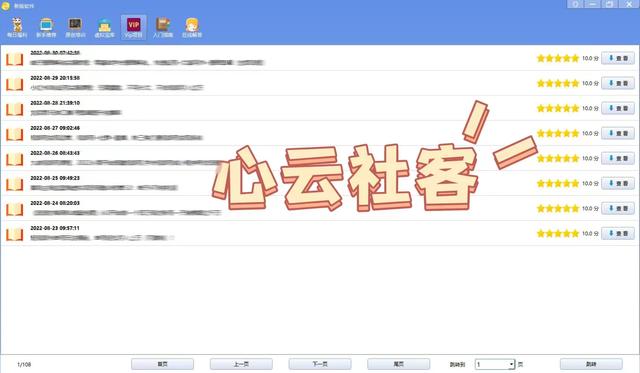This screenshot has width=640, height=373.
Task: Open the blackboard toolbar icon
Action: pyautogui.click(x=76, y=28)
